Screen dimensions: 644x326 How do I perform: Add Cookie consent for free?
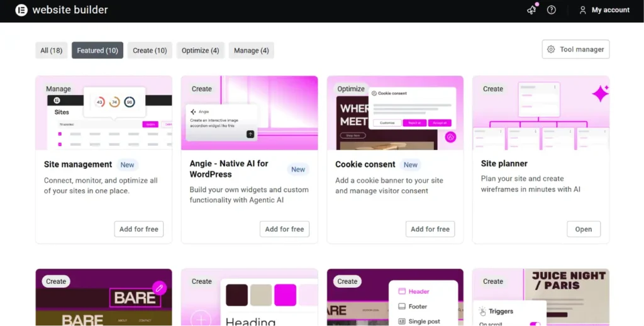tap(430, 229)
